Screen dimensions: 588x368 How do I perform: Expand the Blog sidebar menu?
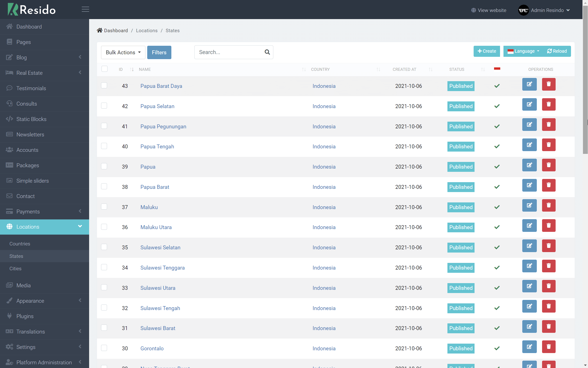(45, 57)
